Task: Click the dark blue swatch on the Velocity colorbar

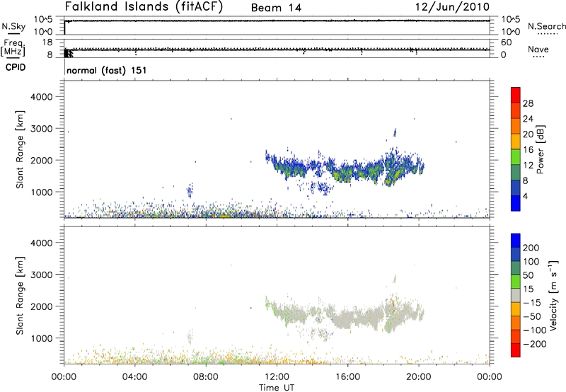Action: 516,254
